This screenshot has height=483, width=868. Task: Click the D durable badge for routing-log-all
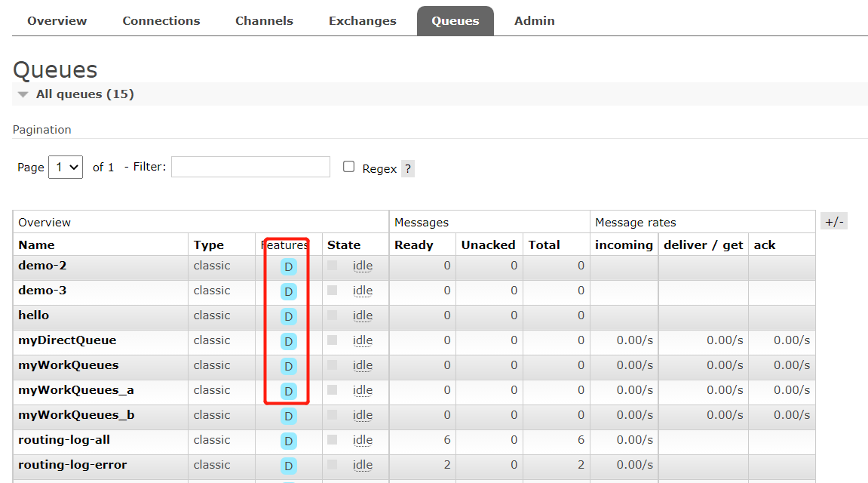click(x=288, y=441)
